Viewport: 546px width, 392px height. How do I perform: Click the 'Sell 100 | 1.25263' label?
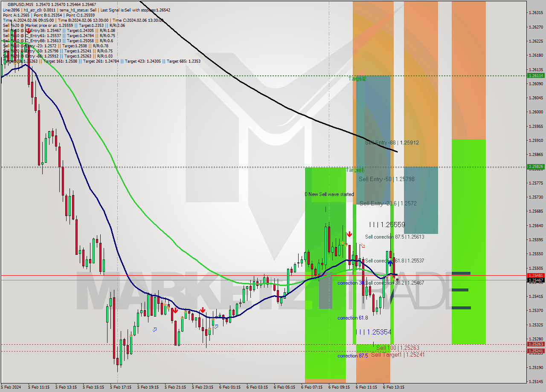[398, 348]
